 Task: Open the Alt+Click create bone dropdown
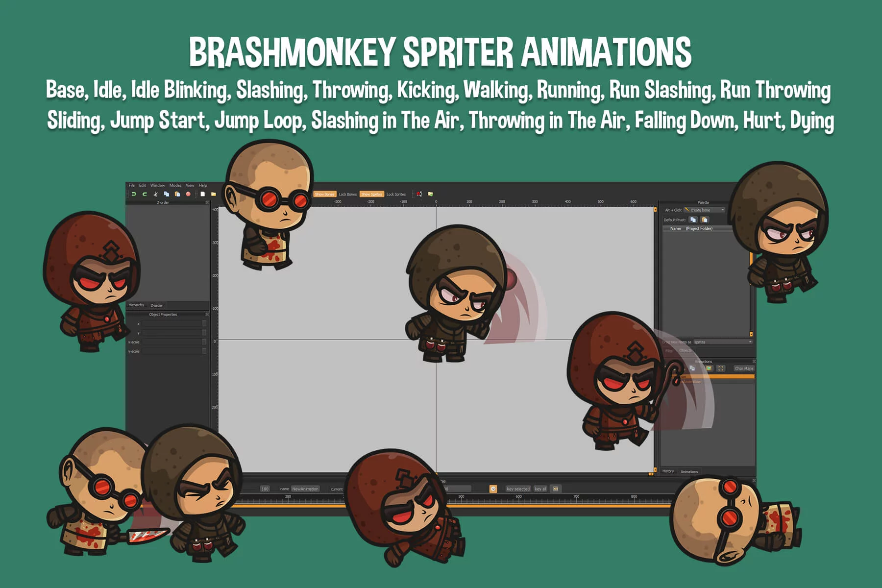click(705, 210)
